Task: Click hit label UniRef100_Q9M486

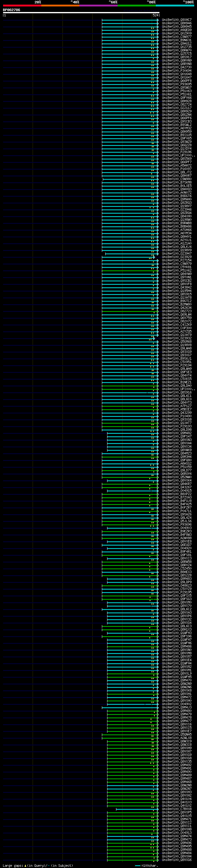Action: (x=177, y=647)
